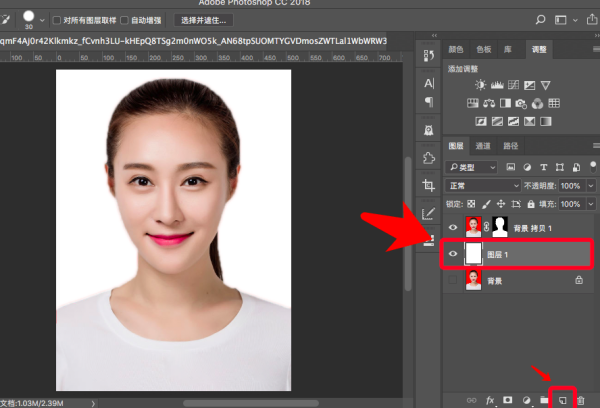
Task: Show the 背景 layer
Action: [453, 280]
